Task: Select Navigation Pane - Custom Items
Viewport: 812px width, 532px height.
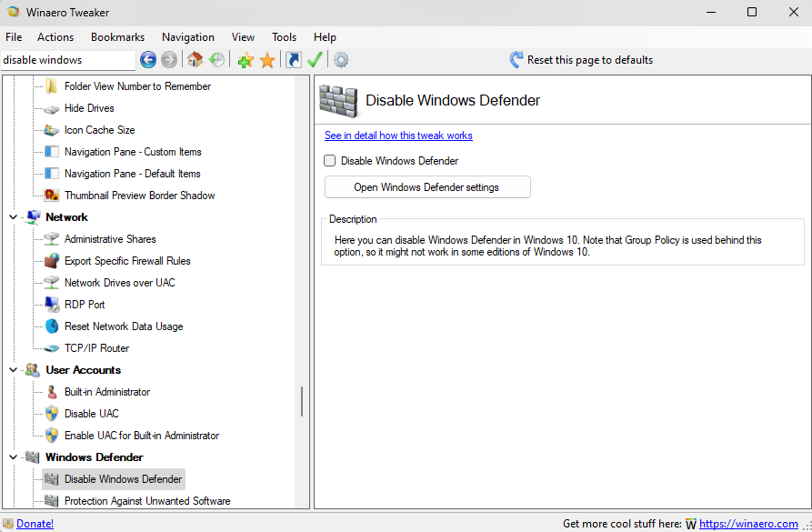Action: point(133,152)
